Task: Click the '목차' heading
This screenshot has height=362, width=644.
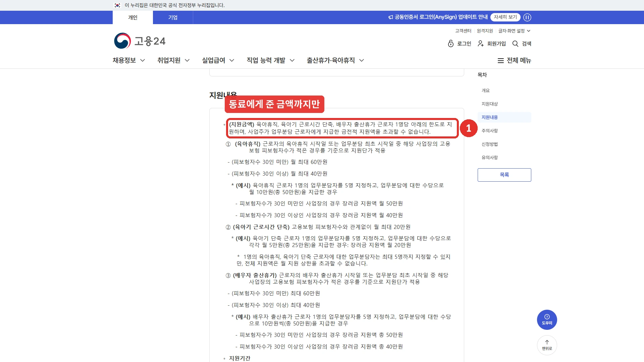Action: (482, 75)
